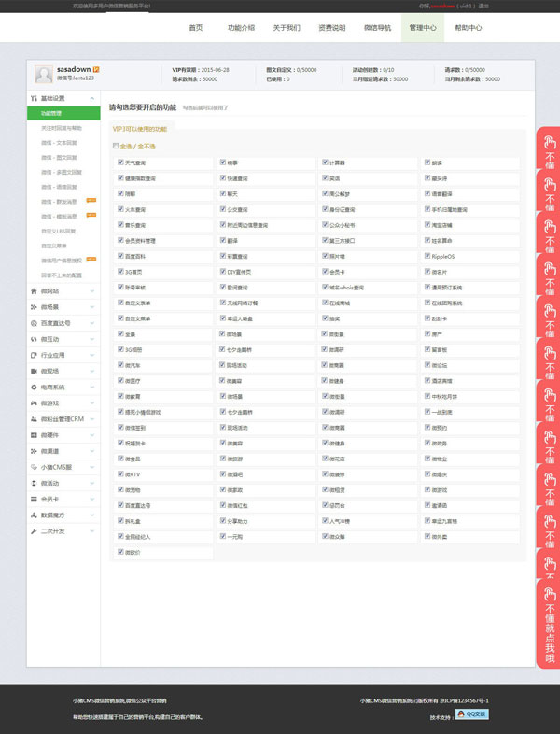Screen dimensions: 560x734
Task: Click the QQ交谈 support button
Action: point(472,713)
